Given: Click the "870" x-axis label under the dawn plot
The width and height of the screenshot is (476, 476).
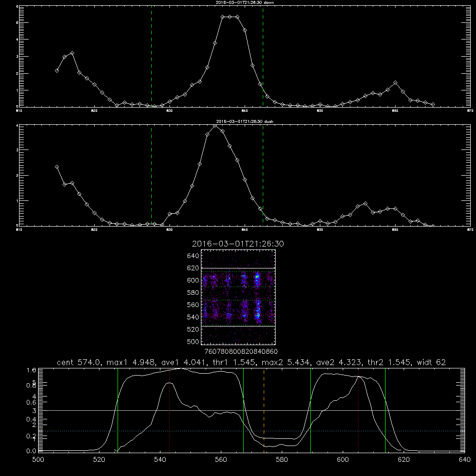Looking at the screenshot, I should [x=470, y=111].
